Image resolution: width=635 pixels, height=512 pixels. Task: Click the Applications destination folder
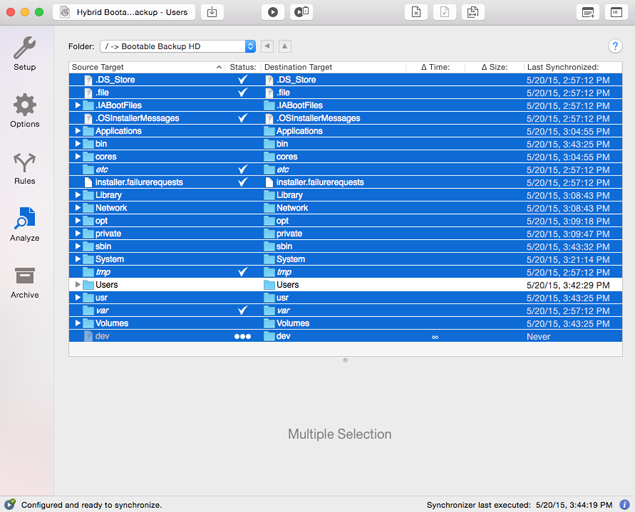293,131
